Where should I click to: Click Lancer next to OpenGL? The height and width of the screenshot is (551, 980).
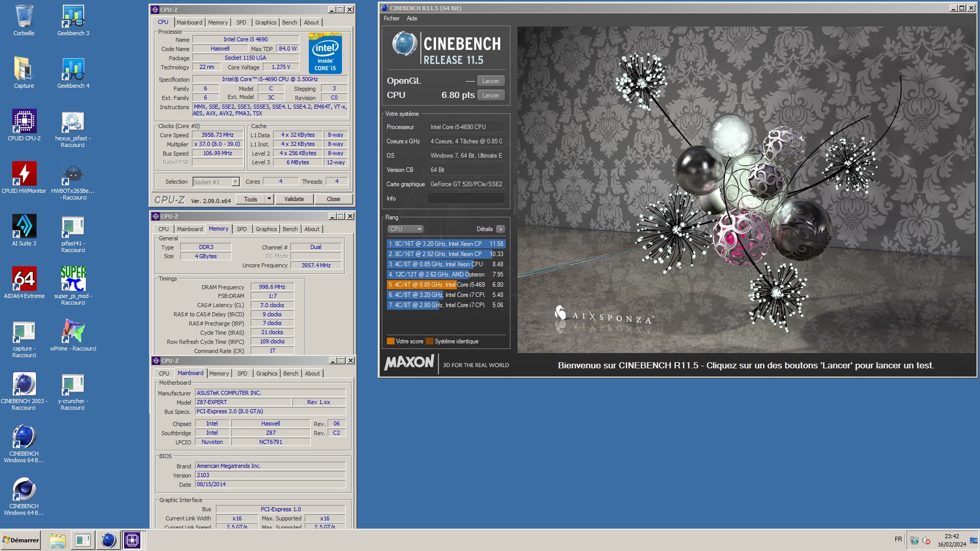(491, 81)
